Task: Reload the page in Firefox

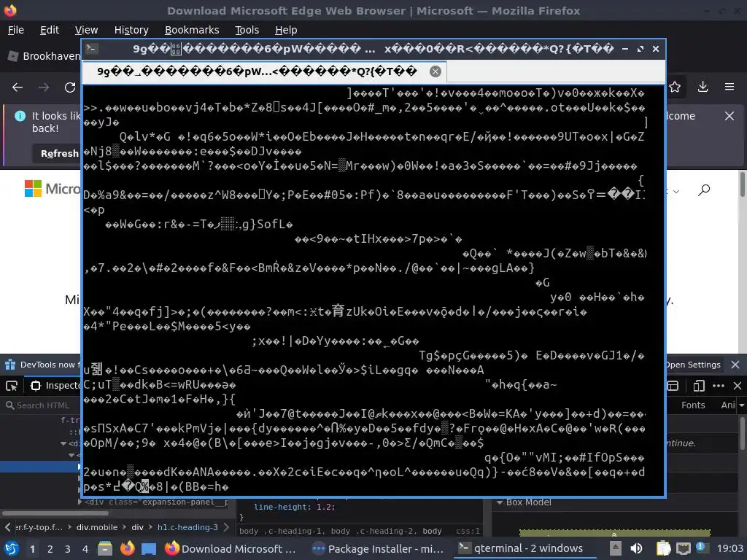Action: point(70,87)
